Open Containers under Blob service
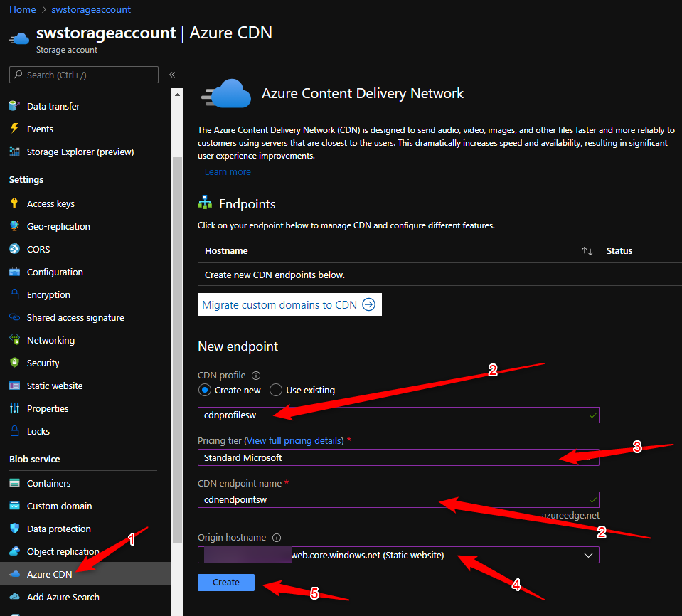 (48, 483)
